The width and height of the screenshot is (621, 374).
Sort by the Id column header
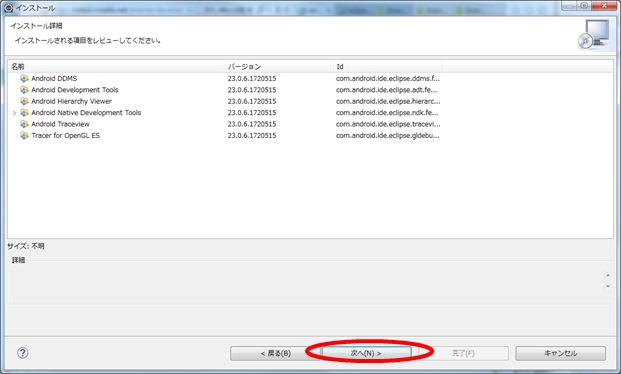387,66
